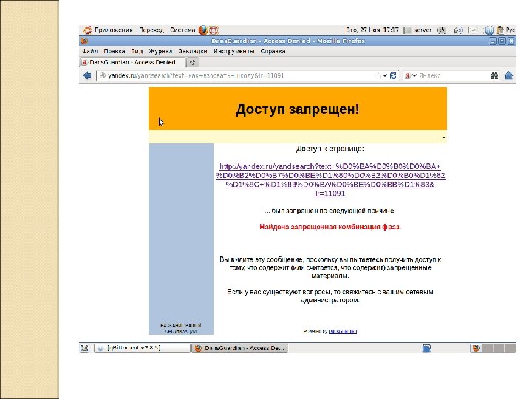Image resolution: width=532 pixels, height=399 pixels.
Task: Open the Ubuntu logo applications icon
Action: click(x=87, y=30)
